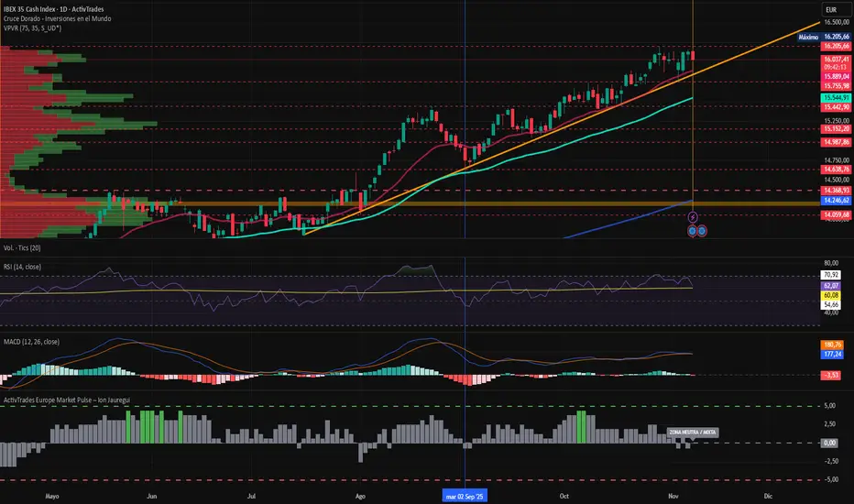Click the round event marker directly below the lightning icon

point(692,231)
